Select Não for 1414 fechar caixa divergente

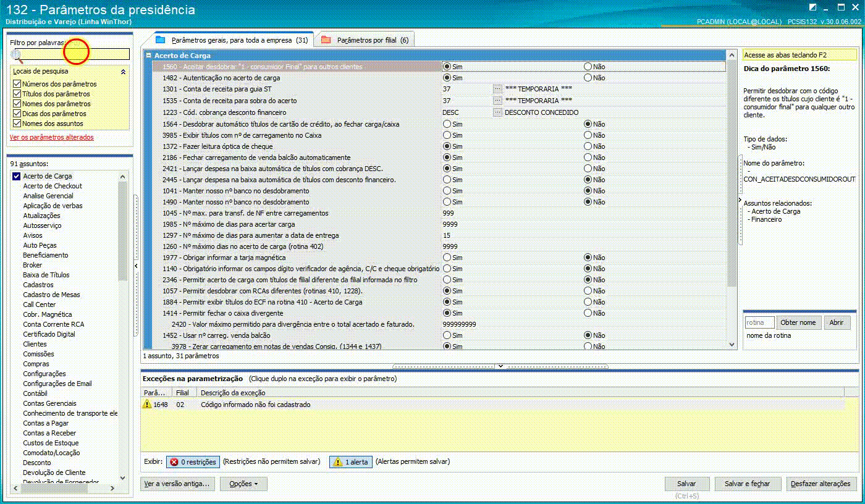588,313
